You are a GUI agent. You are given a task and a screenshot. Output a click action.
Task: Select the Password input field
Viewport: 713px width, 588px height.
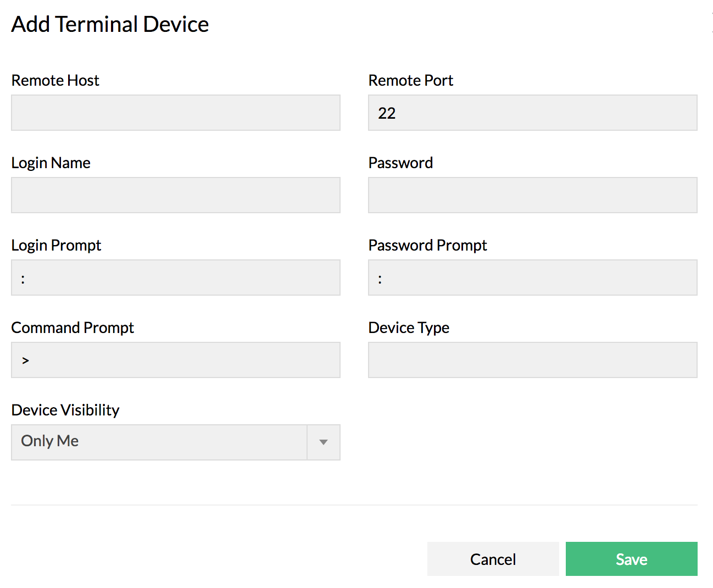click(532, 195)
